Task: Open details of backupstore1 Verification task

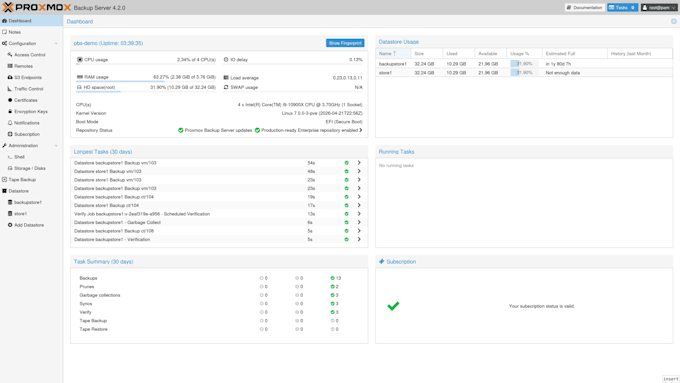Action: (x=359, y=239)
